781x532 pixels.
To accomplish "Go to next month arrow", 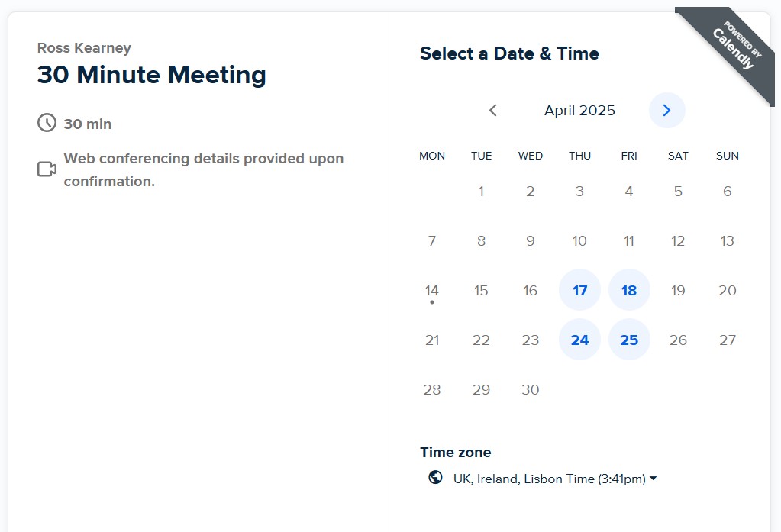I will (x=666, y=111).
